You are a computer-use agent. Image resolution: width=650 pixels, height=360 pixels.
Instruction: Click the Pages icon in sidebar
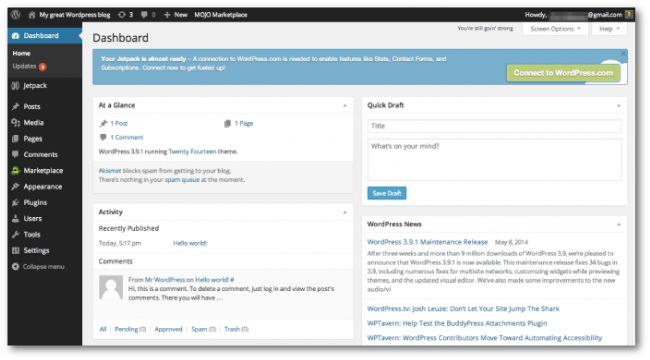(16, 139)
